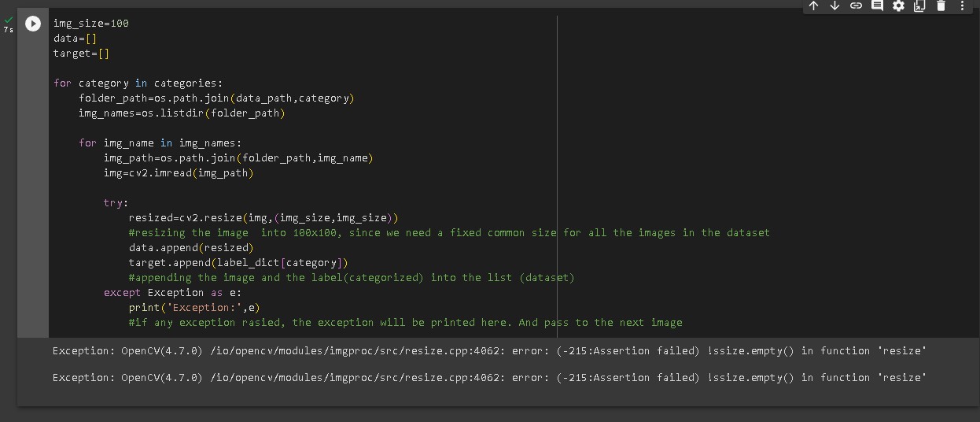Click the '#resizing the image' comment line
The height and width of the screenshot is (422, 980).
[448, 233]
